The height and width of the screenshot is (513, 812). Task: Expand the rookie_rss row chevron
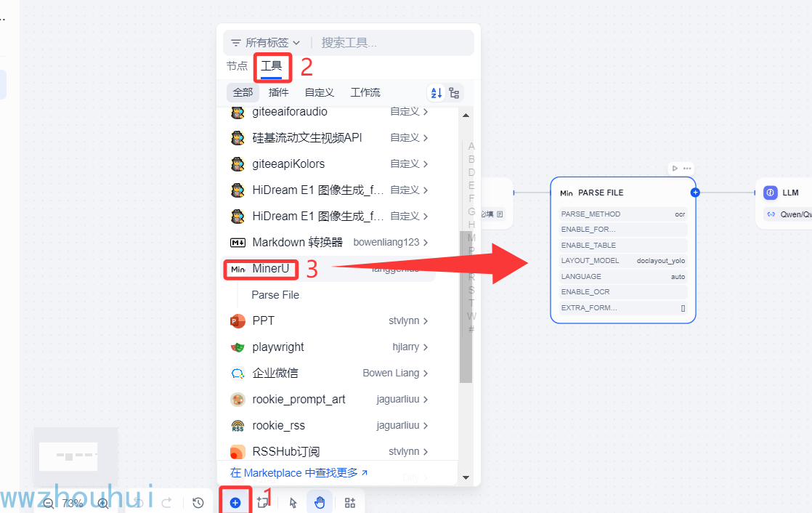(426, 426)
